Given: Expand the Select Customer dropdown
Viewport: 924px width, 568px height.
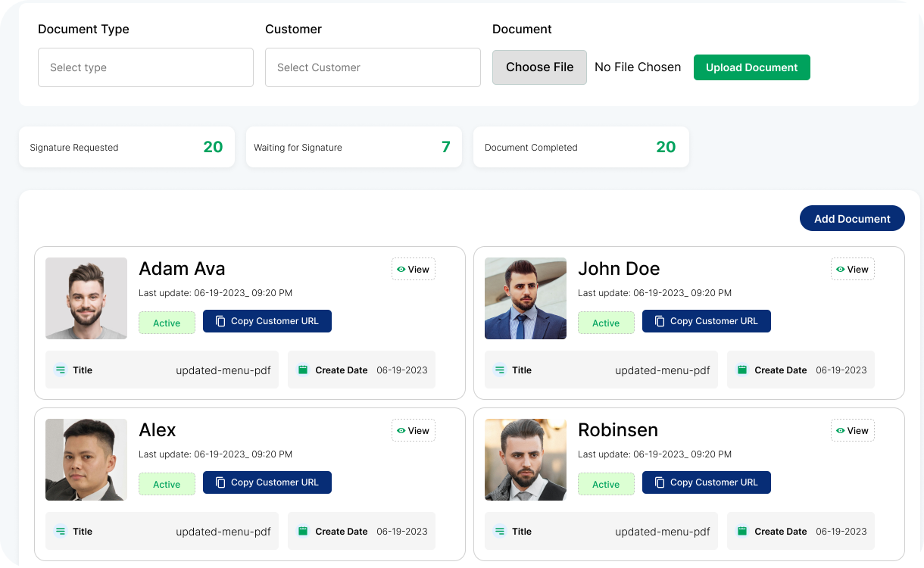Looking at the screenshot, I should pyautogui.click(x=373, y=67).
